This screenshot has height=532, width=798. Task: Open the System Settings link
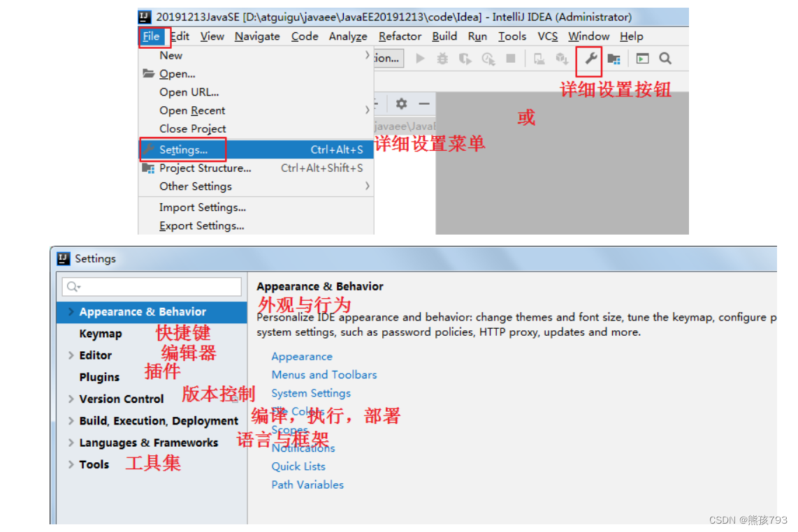click(311, 393)
